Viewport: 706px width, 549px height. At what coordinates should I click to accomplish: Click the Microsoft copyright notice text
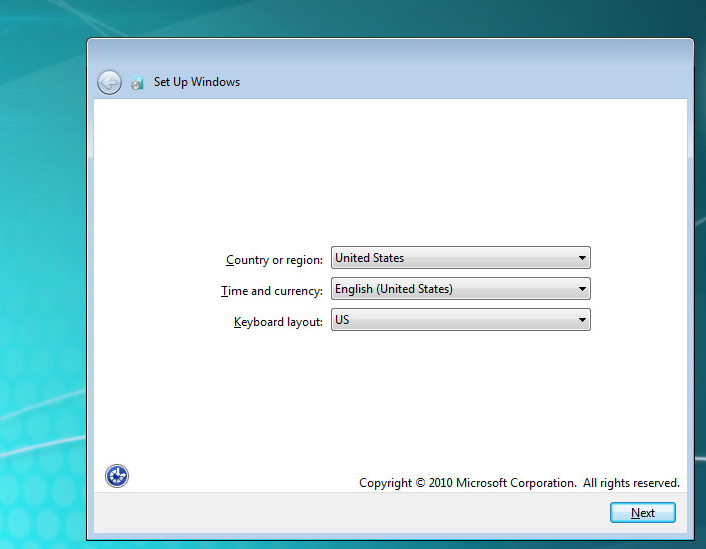coord(519,483)
